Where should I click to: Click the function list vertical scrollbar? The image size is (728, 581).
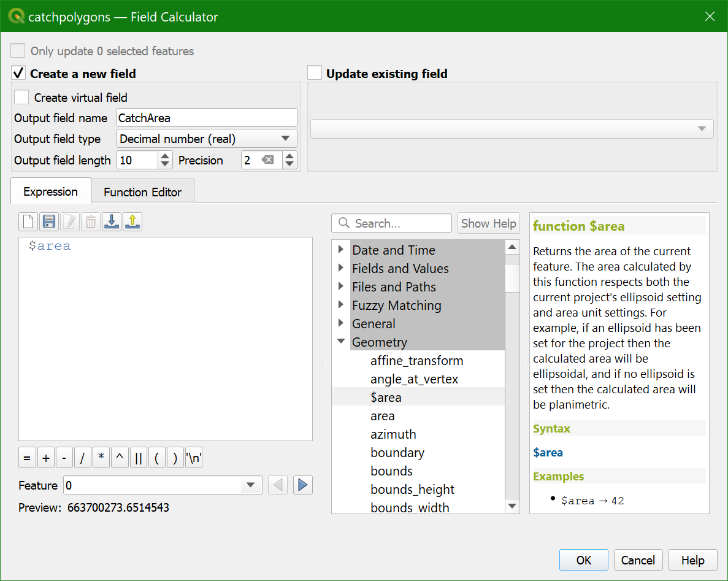coord(512,377)
